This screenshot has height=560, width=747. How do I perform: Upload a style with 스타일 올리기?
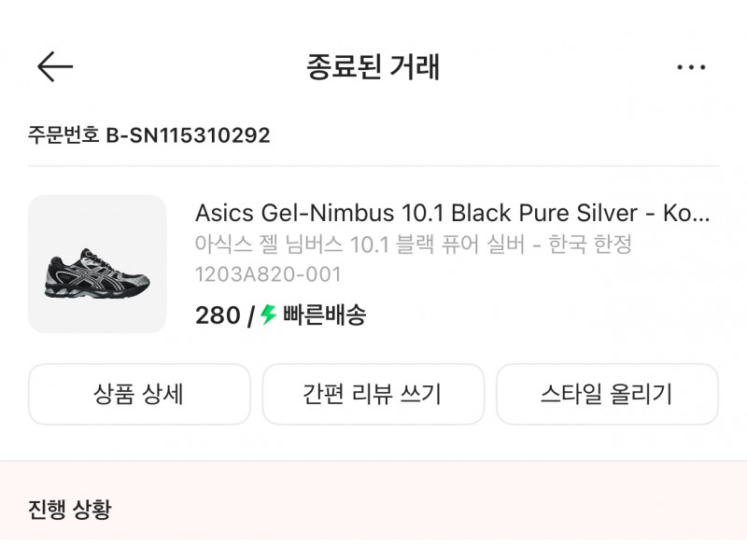click(x=607, y=394)
